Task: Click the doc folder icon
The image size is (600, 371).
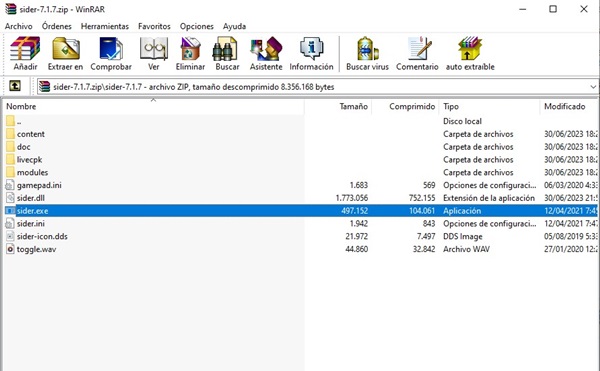Action: point(10,146)
